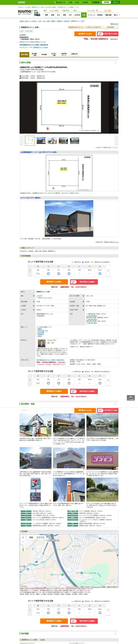Viewport: 138px width, 644px height.
Task: Select 9/11 circle in first schedule
Action: (x=100, y=274)
